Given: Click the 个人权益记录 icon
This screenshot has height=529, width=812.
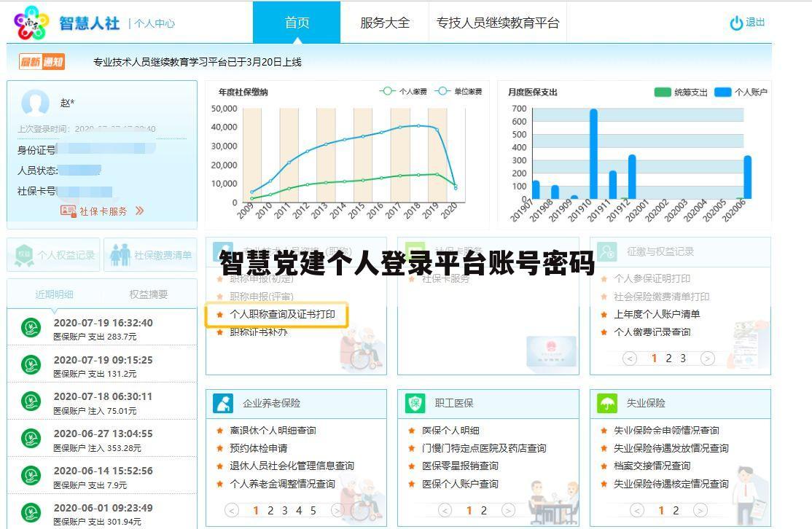Looking at the screenshot, I should coord(24,254).
